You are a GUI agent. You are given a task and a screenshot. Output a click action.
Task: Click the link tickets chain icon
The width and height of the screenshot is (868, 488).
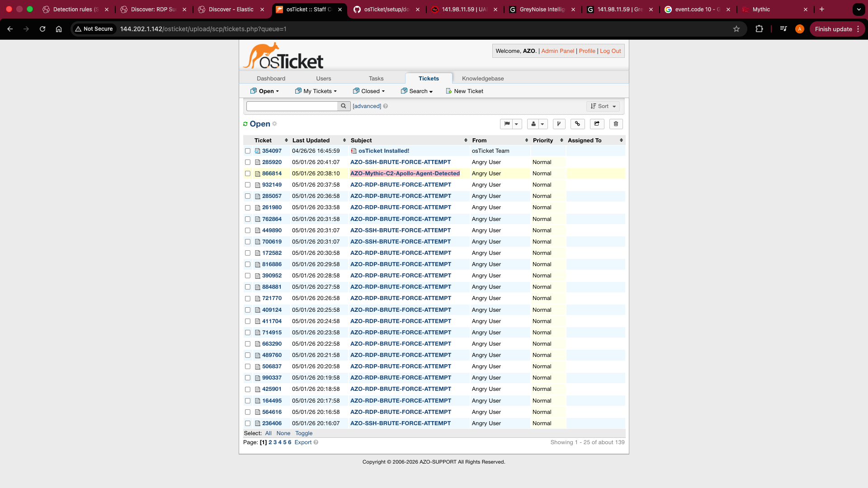[x=577, y=124]
